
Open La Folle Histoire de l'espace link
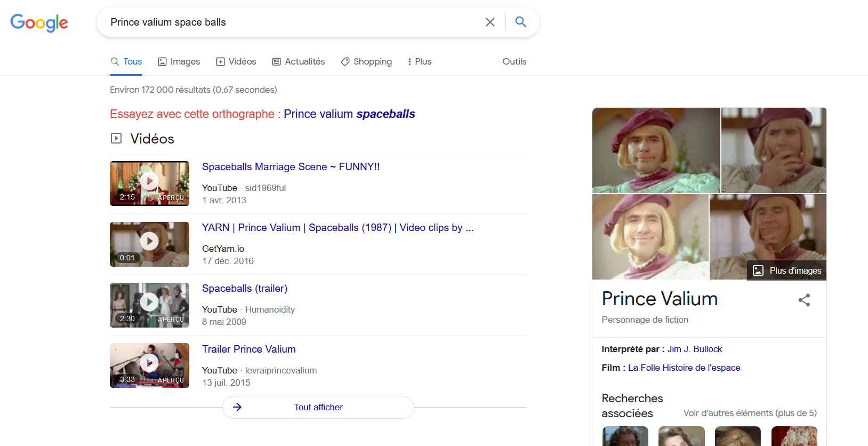pos(684,368)
